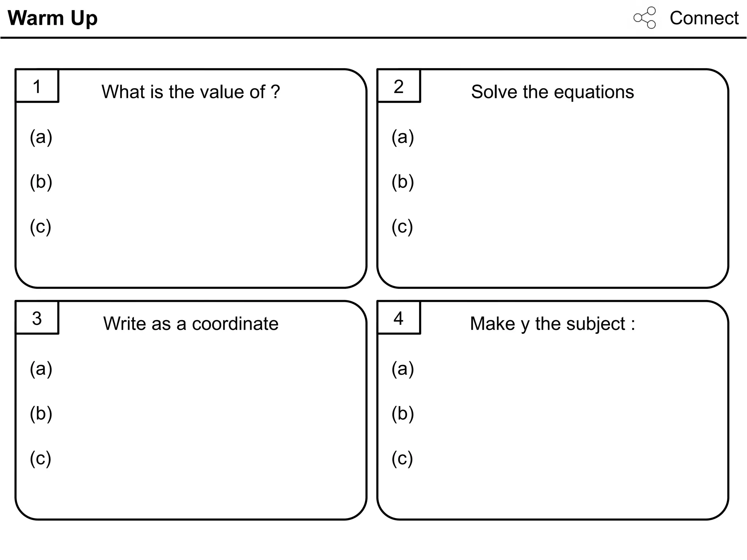747x560 pixels.
Task: Click part (a) in question 1
Action: [41, 137]
